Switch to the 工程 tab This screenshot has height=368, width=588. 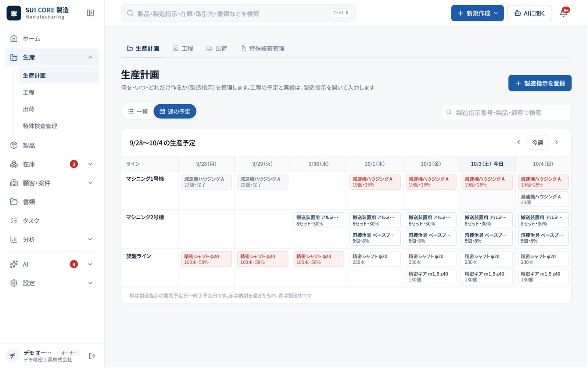183,49
